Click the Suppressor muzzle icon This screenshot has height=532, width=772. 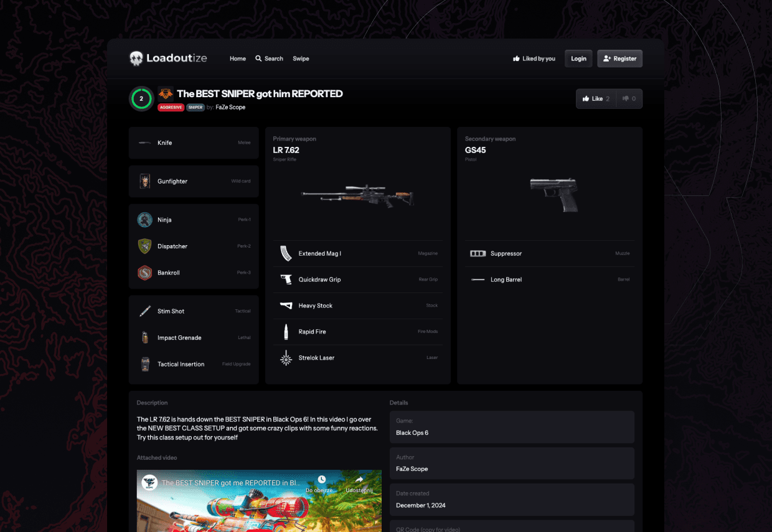pyautogui.click(x=478, y=253)
